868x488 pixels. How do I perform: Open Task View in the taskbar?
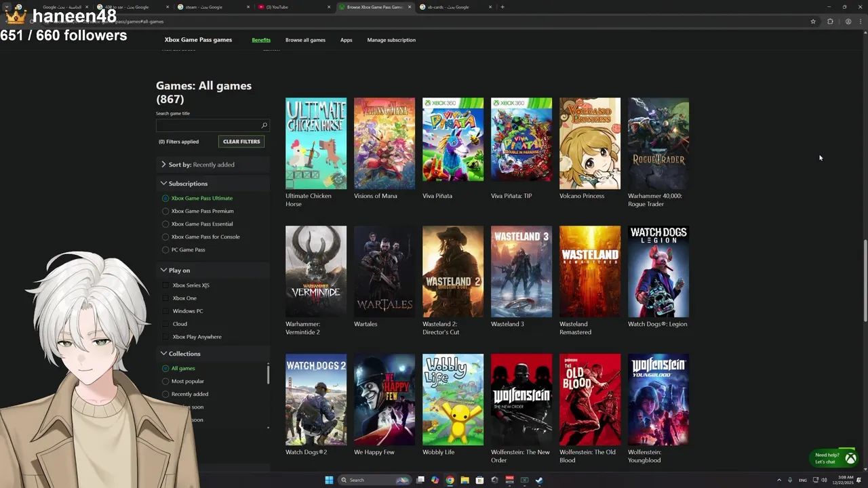[420, 480]
